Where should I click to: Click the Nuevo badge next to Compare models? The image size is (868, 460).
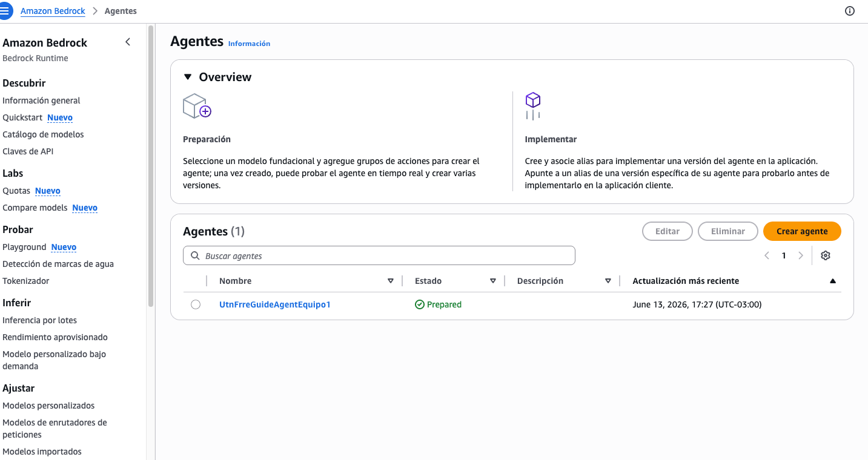85,208
